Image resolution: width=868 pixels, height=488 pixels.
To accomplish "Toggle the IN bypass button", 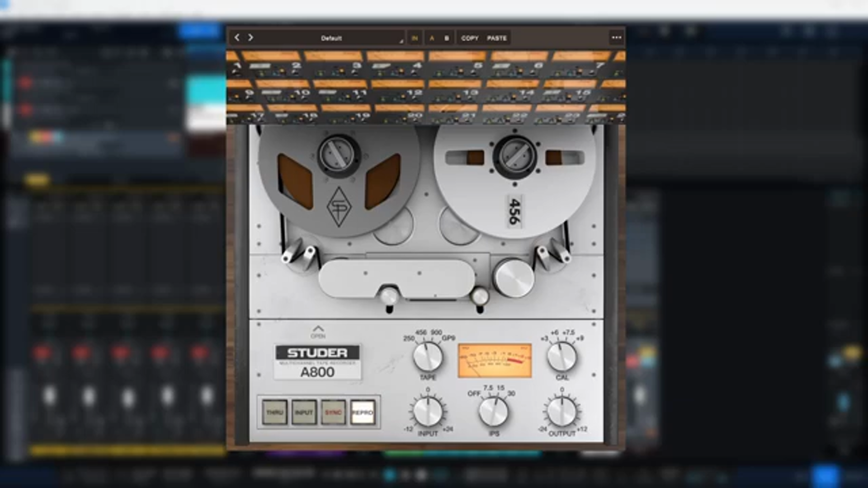I will [x=415, y=38].
